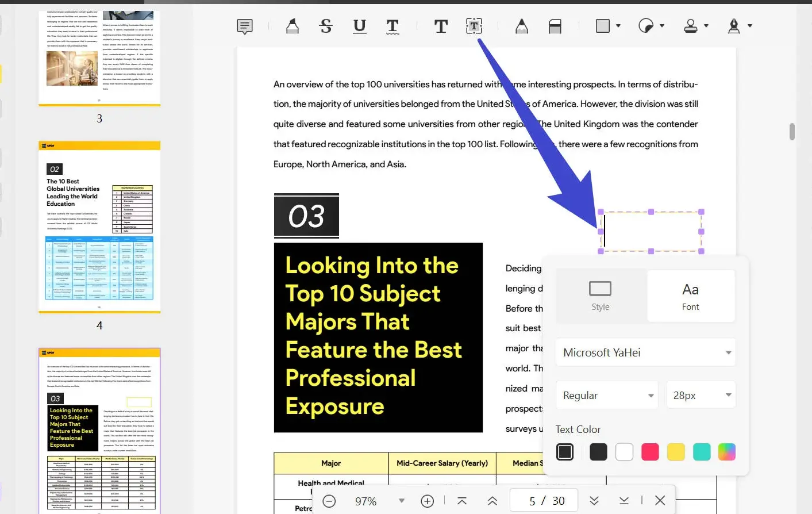812x514 pixels.
Task: Choose the squiggly underline tool
Action: pyautogui.click(x=392, y=26)
